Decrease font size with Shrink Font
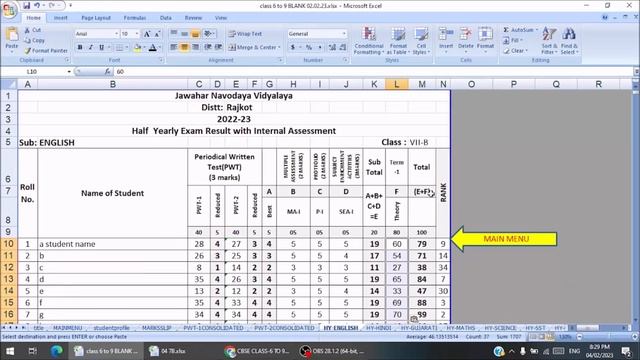Viewport: 640px width, 360px height. pyautogui.click(x=157, y=34)
